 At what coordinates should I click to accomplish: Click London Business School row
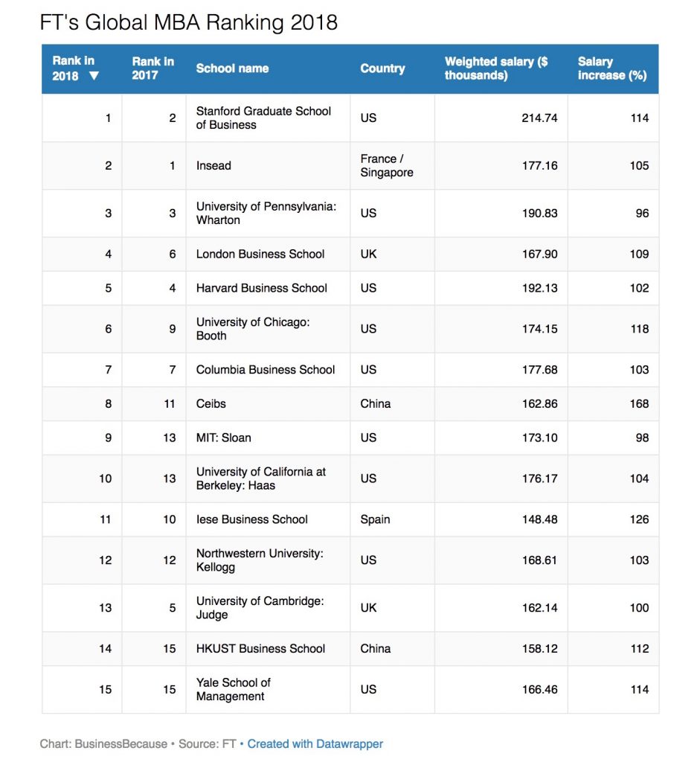pos(260,254)
